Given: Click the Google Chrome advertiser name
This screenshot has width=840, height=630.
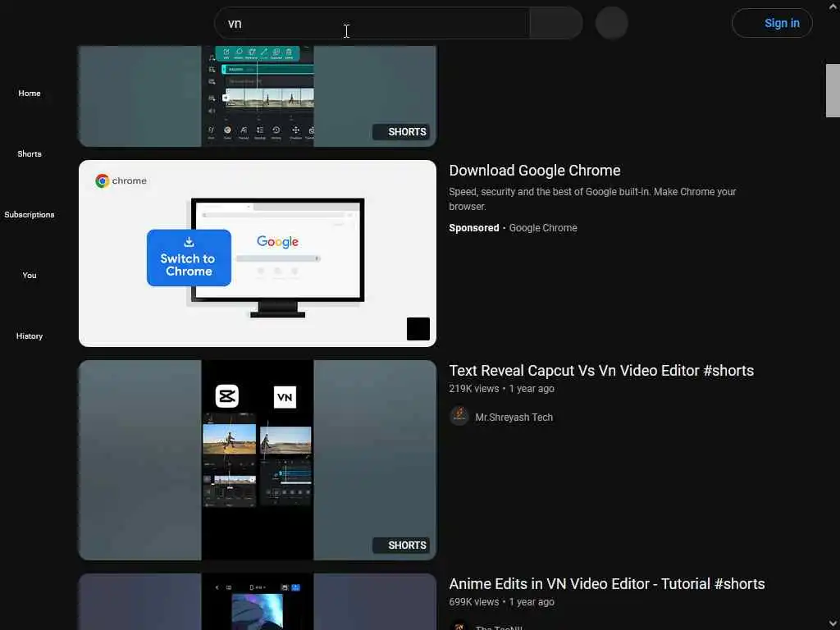Looking at the screenshot, I should tap(543, 228).
